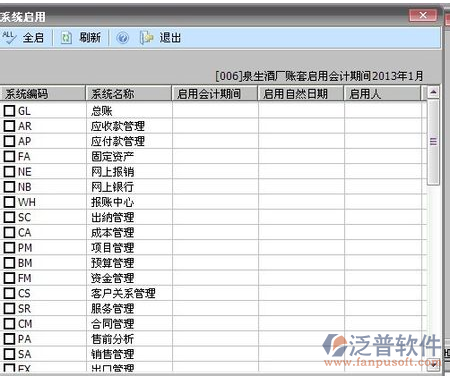Click the scroll down arrow at the list bottom
This screenshot has height=378, width=452.
pyautogui.click(x=433, y=365)
